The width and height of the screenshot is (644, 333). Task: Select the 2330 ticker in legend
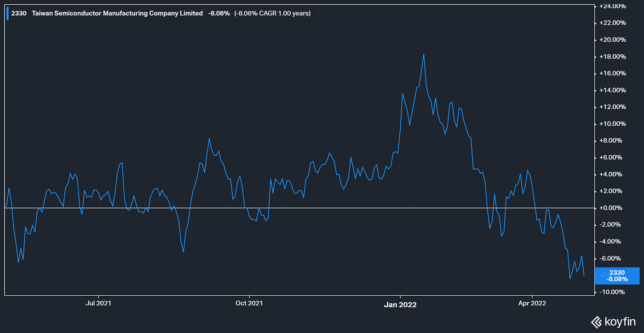coord(19,13)
